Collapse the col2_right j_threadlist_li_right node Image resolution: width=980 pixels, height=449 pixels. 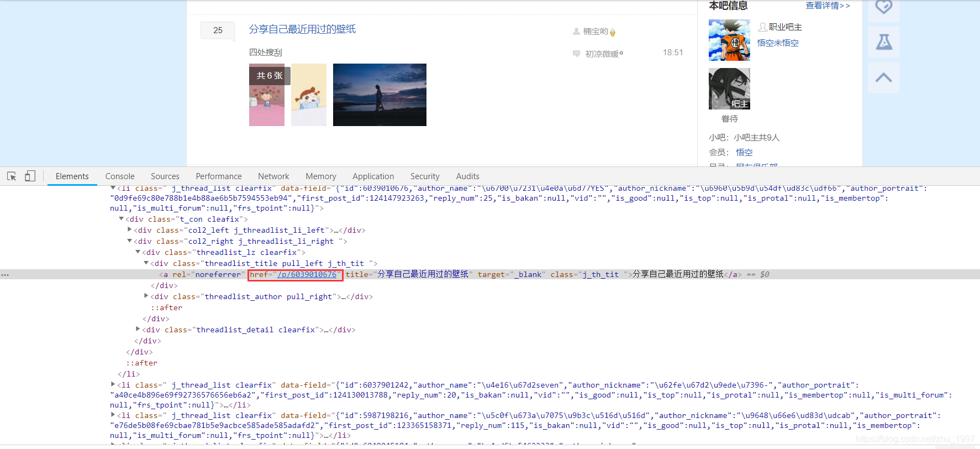(x=129, y=241)
